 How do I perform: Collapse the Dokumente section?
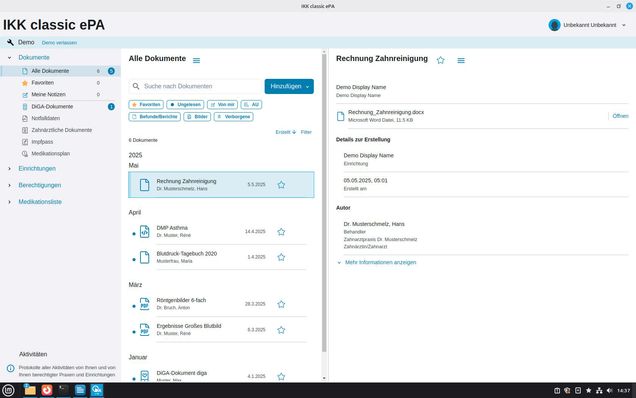tap(9, 58)
